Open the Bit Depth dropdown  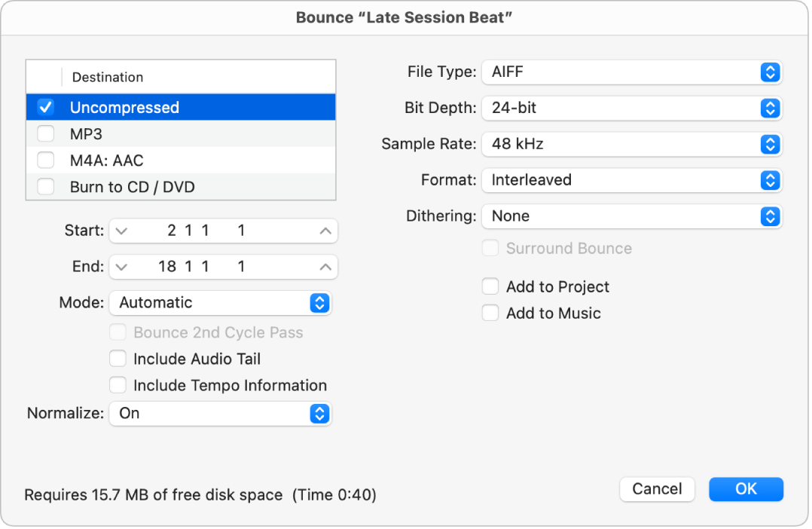click(x=632, y=109)
